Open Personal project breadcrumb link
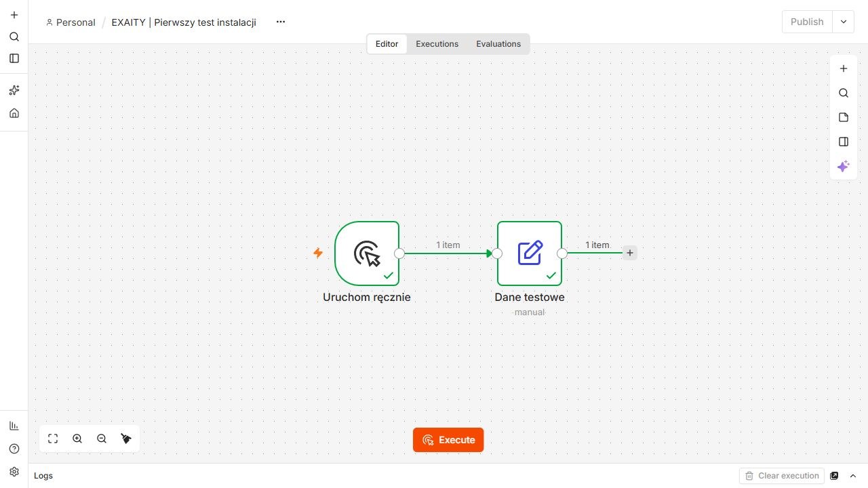 pyautogui.click(x=71, y=22)
